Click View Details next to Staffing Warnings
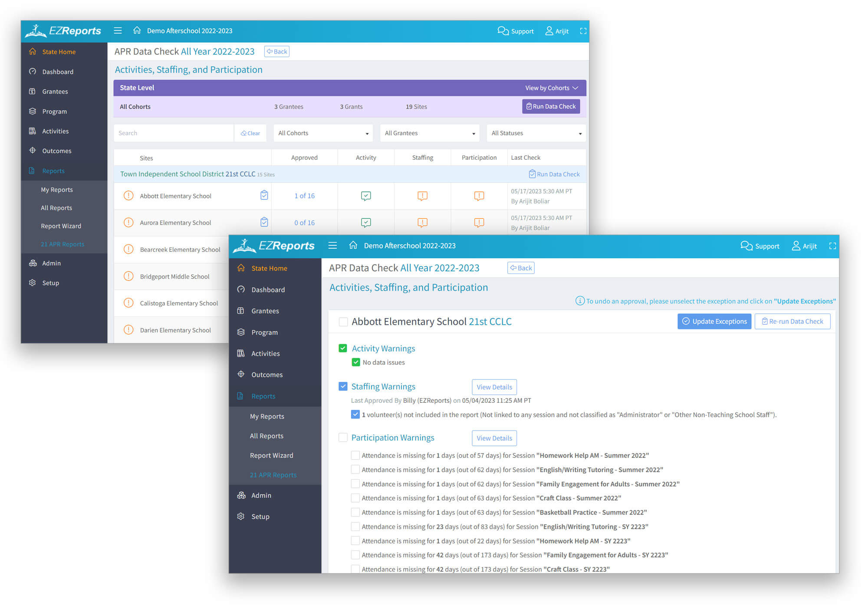Image resolution: width=868 pixels, height=606 pixels. click(494, 387)
